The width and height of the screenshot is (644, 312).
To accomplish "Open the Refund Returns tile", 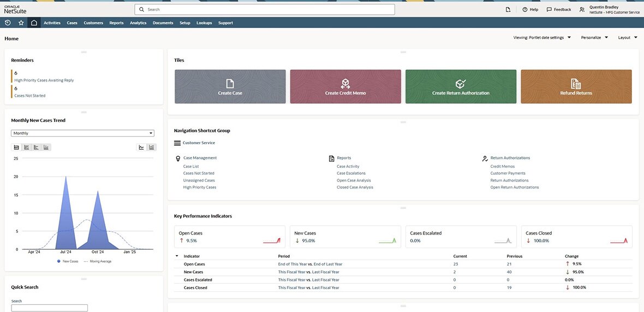I will 576,86.
